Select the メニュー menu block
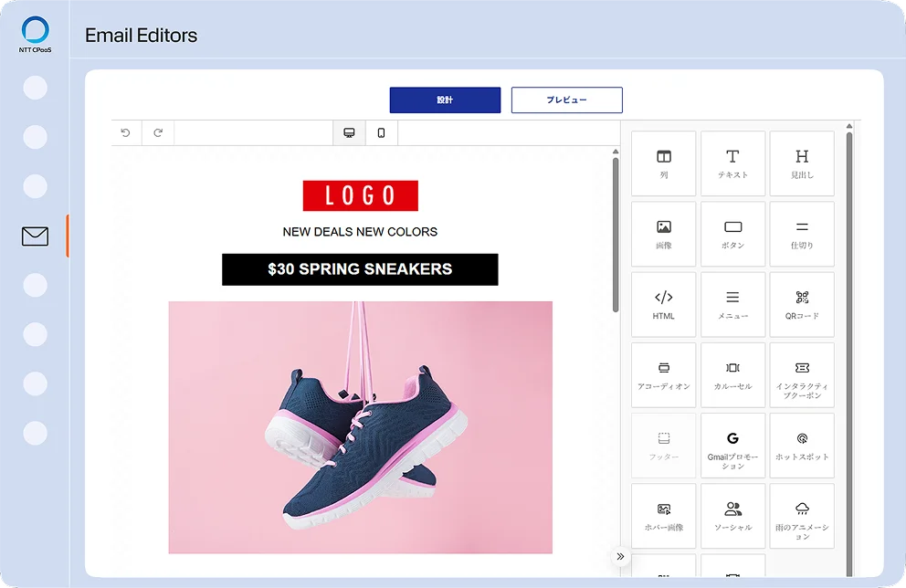This screenshot has width=906, height=588. click(x=732, y=304)
